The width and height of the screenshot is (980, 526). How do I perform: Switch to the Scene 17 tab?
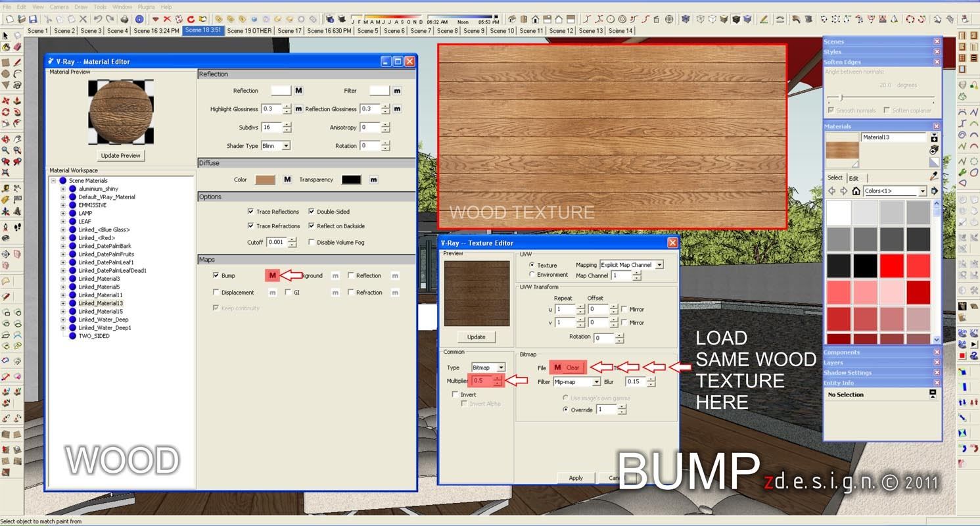point(290,30)
